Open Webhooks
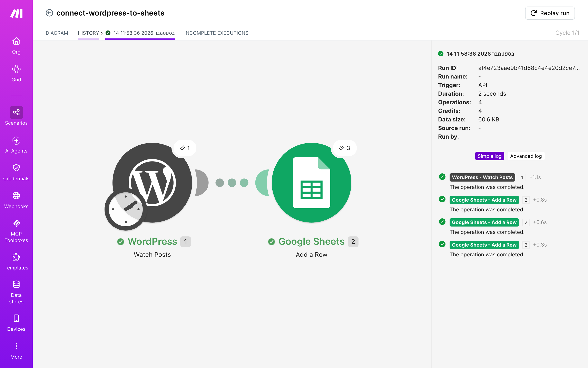The width and height of the screenshot is (588, 368). pos(16,200)
